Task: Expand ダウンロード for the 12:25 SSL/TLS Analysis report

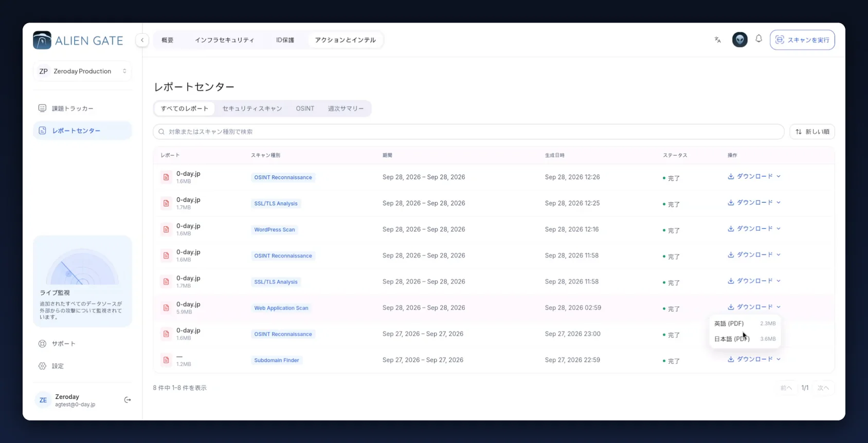Action: click(x=754, y=202)
